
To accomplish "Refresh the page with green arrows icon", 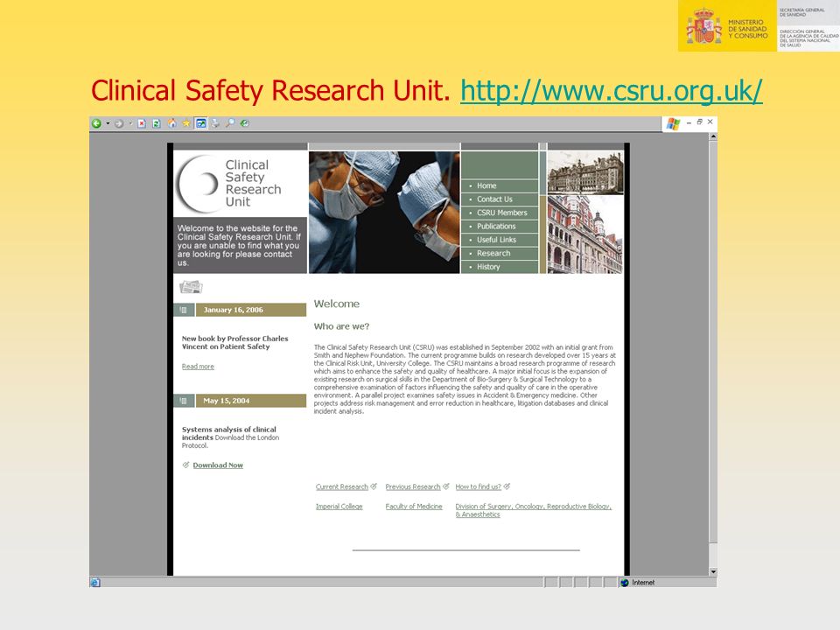I will click(157, 123).
